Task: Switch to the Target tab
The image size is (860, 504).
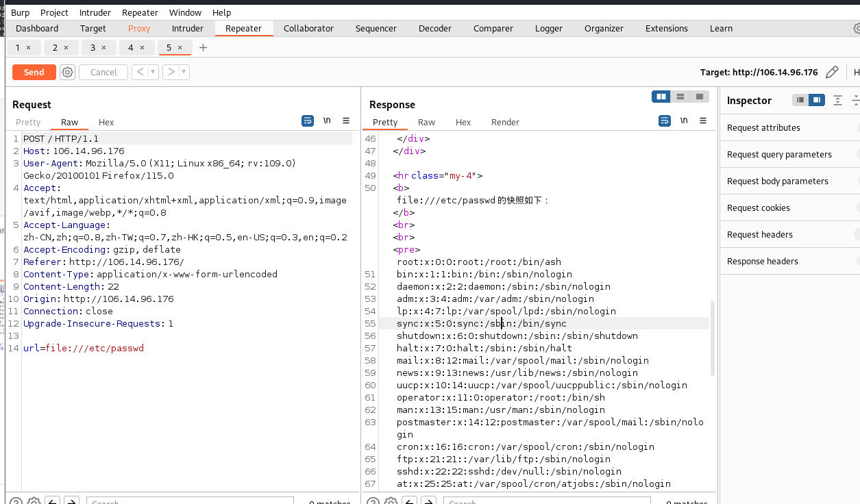Action: (93, 28)
